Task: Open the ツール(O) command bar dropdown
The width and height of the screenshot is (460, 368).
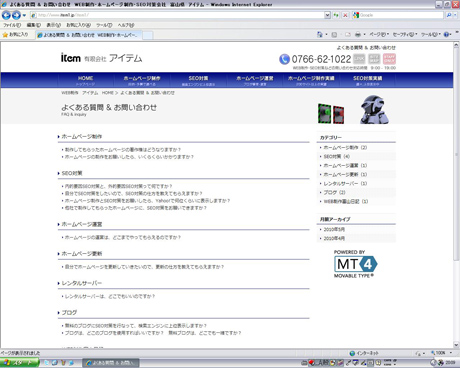Action: pos(431,34)
